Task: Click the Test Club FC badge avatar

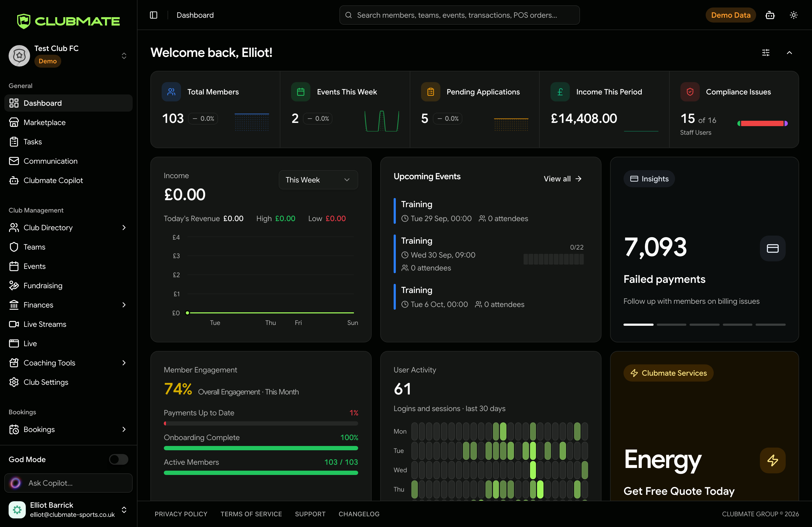Action: [19, 56]
